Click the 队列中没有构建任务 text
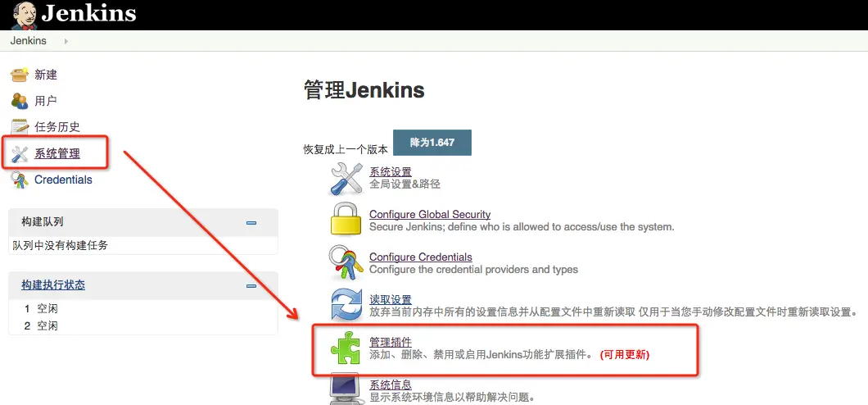868x405 pixels. tap(61, 245)
